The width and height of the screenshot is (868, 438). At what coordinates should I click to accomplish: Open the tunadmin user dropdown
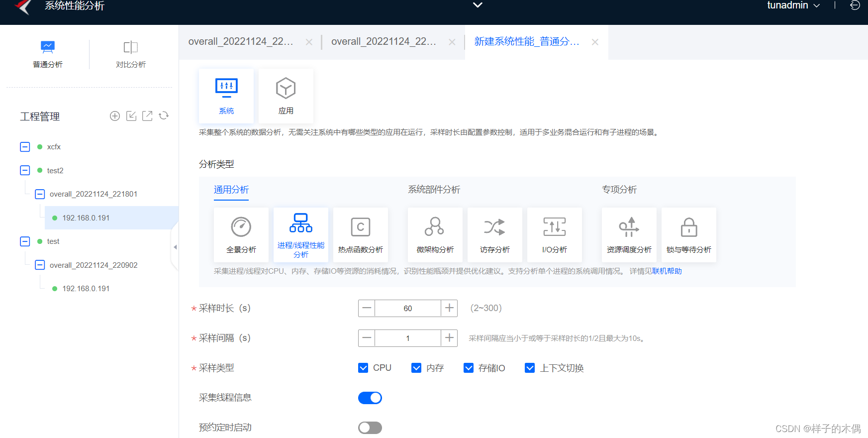(x=793, y=5)
